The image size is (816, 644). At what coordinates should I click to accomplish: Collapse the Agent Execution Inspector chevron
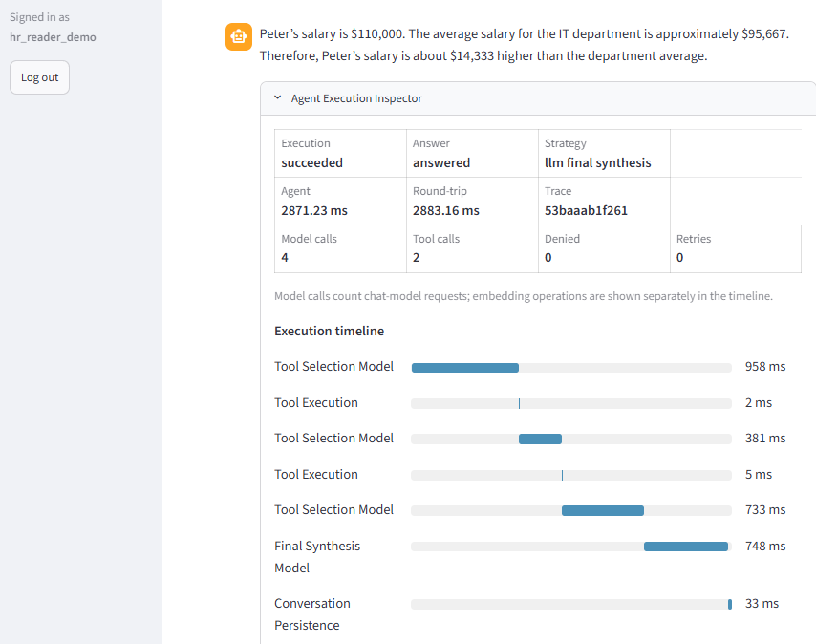tap(278, 97)
